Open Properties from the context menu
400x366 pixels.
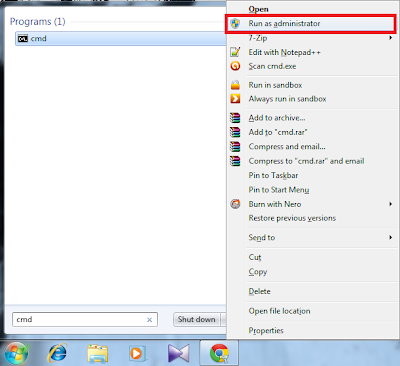[266, 330]
